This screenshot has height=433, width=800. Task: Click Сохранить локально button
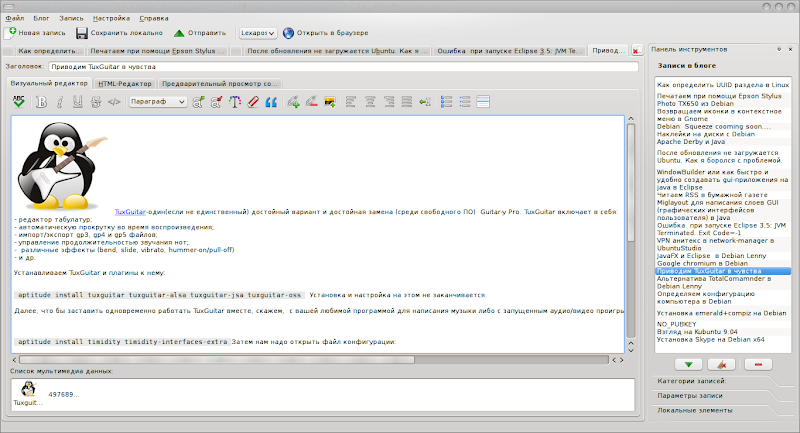click(x=119, y=33)
